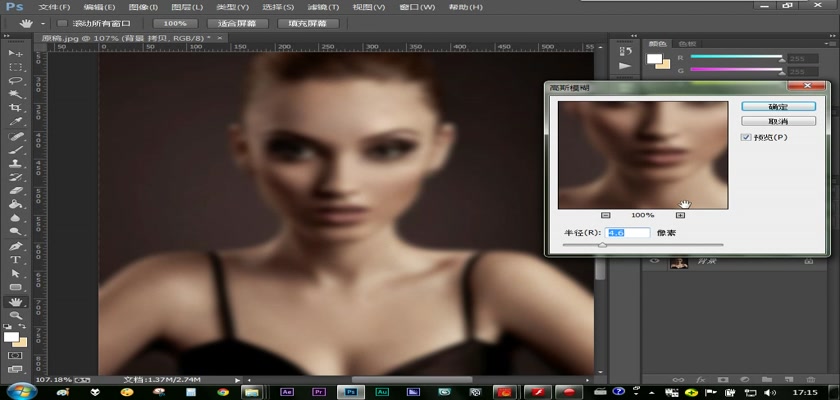840x400 pixels.
Task: Select the Blur tool
Action: (x=16, y=218)
